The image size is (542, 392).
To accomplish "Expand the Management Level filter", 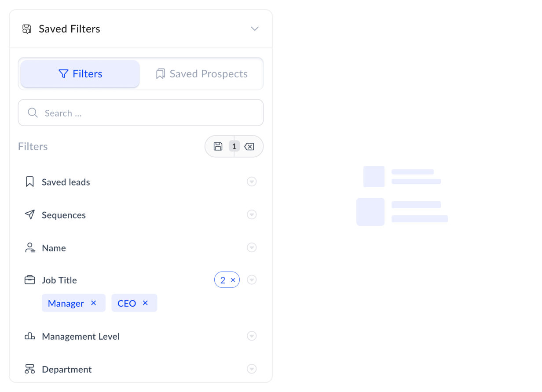I will 252,336.
